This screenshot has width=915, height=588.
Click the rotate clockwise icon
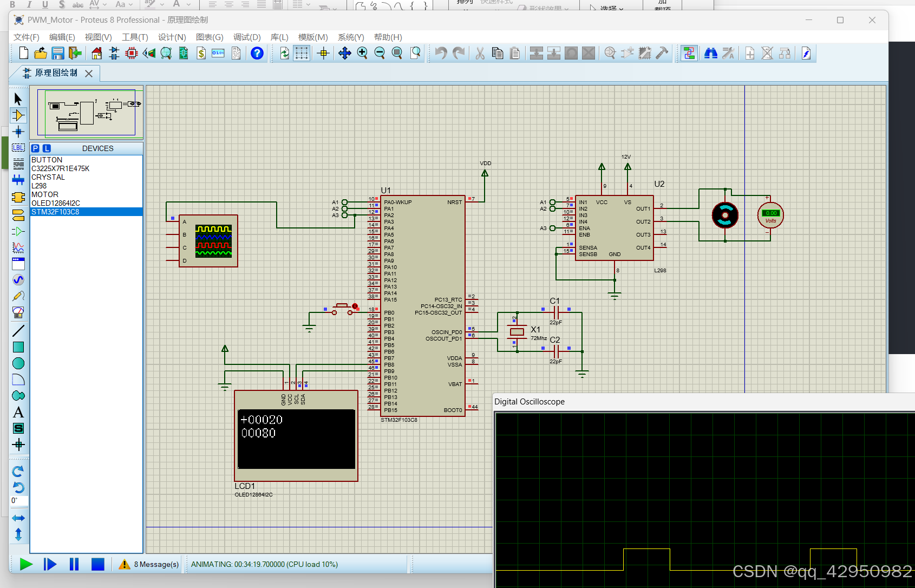pyautogui.click(x=18, y=471)
